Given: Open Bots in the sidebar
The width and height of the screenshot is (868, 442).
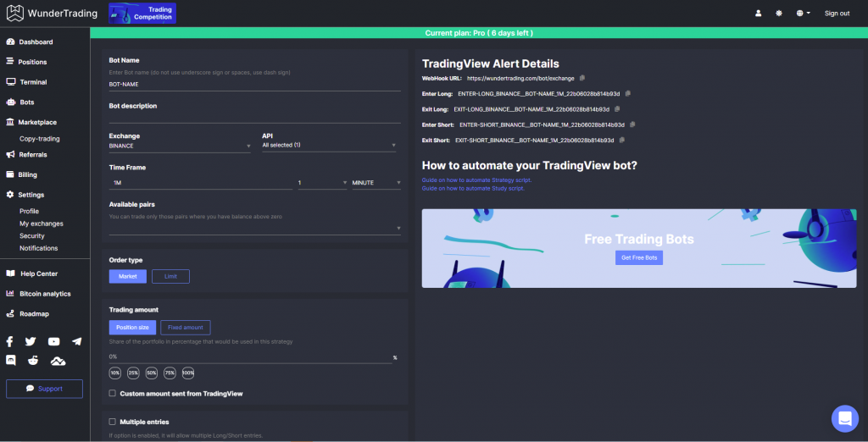Looking at the screenshot, I should tap(20, 102).
